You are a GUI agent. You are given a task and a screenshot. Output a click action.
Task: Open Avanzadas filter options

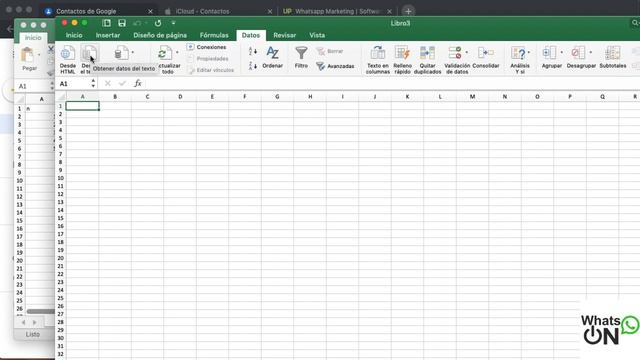[335, 66]
